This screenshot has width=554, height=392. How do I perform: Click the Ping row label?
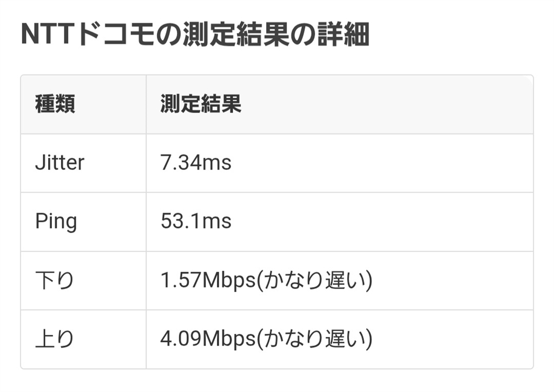(56, 222)
